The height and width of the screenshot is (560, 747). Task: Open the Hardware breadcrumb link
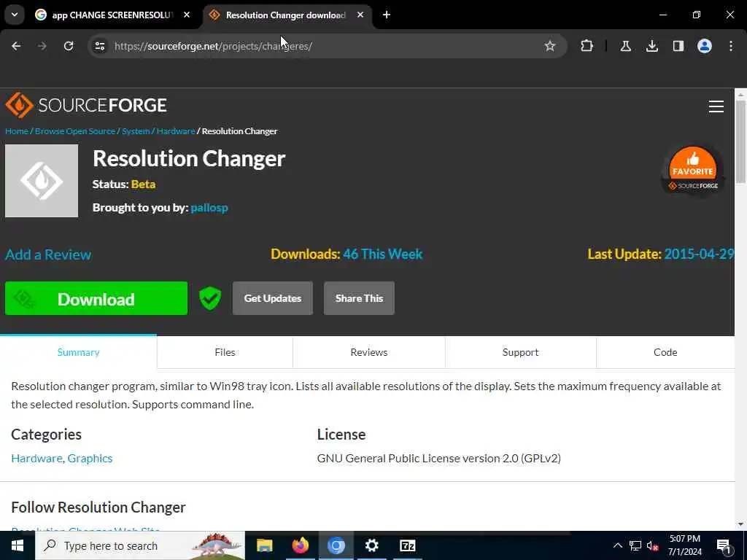pyautogui.click(x=176, y=131)
